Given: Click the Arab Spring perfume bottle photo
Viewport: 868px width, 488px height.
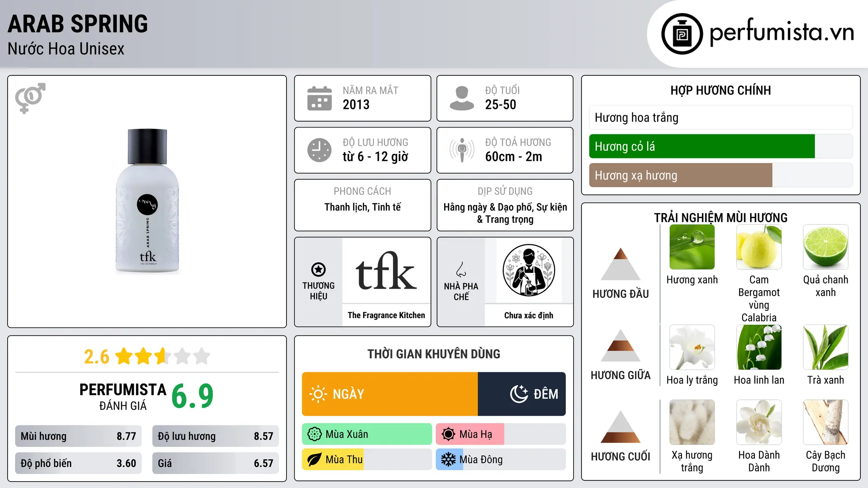Looking at the screenshot, I should (147, 201).
